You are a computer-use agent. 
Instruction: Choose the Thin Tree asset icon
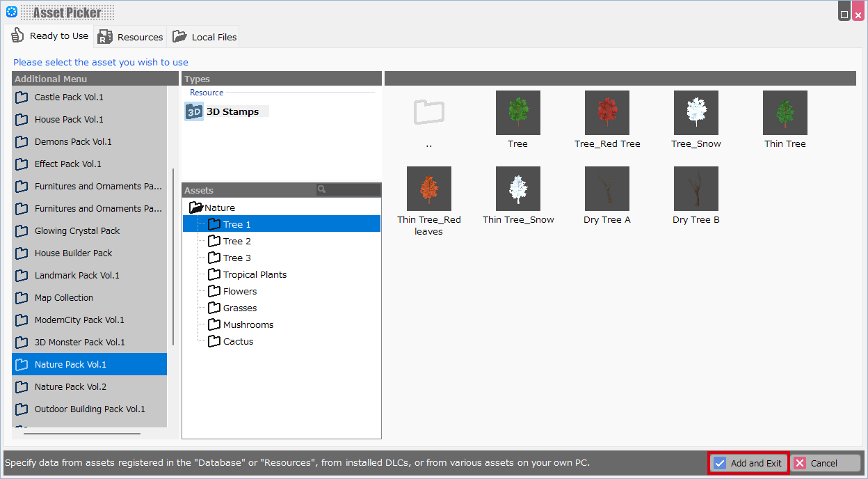(x=785, y=113)
